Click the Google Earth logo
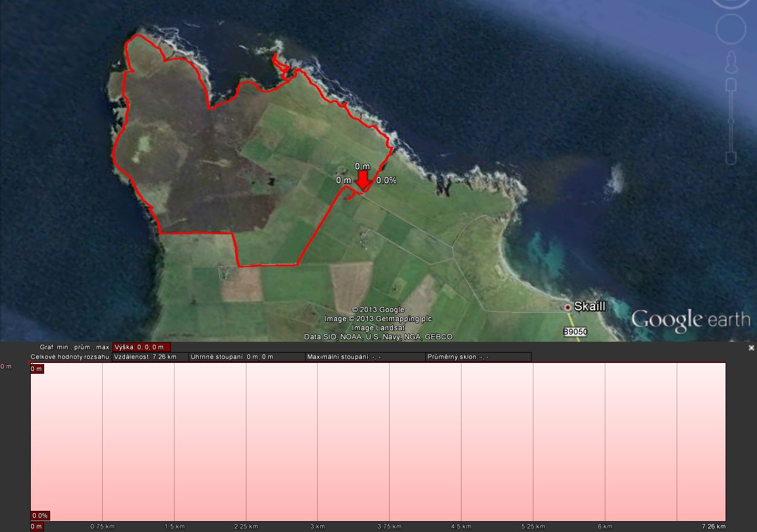Screen dimensions: 757x532 [x=690, y=319]
